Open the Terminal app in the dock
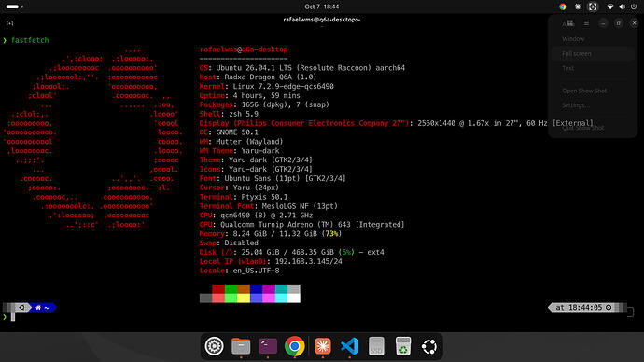 tap(268, 346)
